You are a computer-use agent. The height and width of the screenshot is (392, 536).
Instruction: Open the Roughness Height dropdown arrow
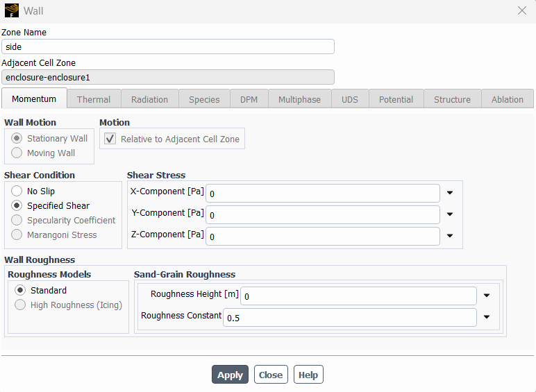click(x=487, y=296)
